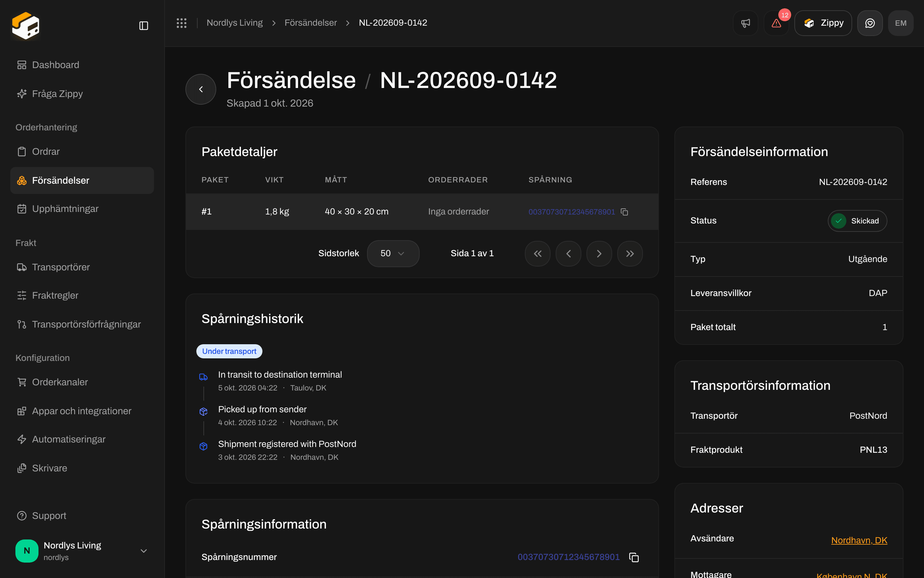Click the box icon beside Shipment registered event

point(203,446)
